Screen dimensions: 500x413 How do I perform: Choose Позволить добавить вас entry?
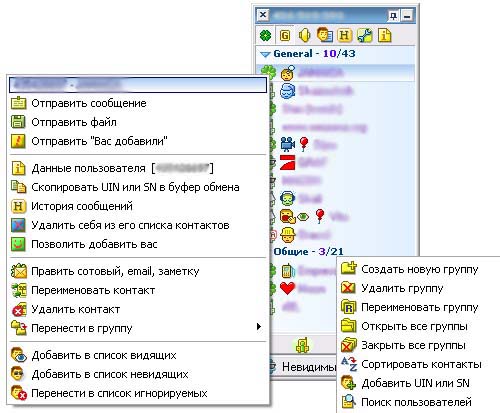(138, 244)
